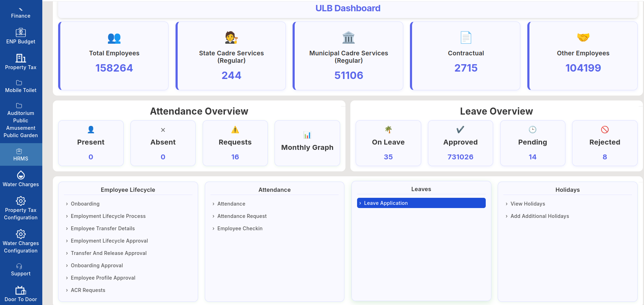
Task: Click the ACR Requests link
Action: click(85, 290)
